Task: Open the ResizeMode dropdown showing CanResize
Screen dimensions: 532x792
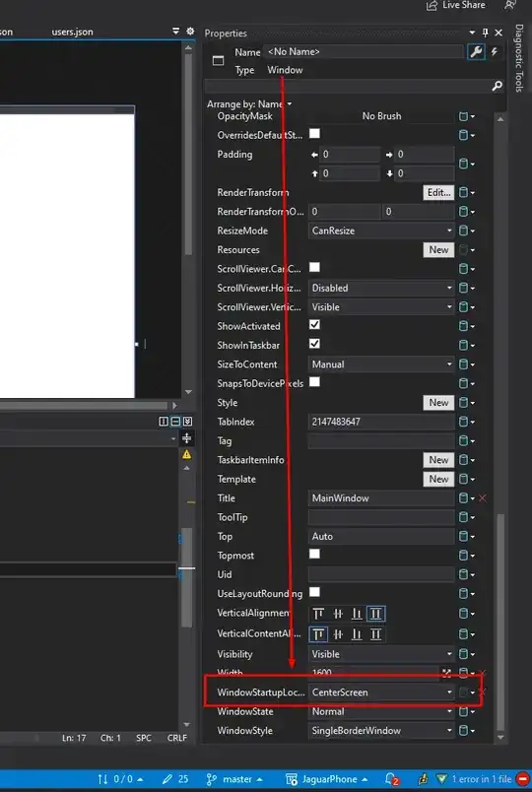Action: click(x=381, y=231)
